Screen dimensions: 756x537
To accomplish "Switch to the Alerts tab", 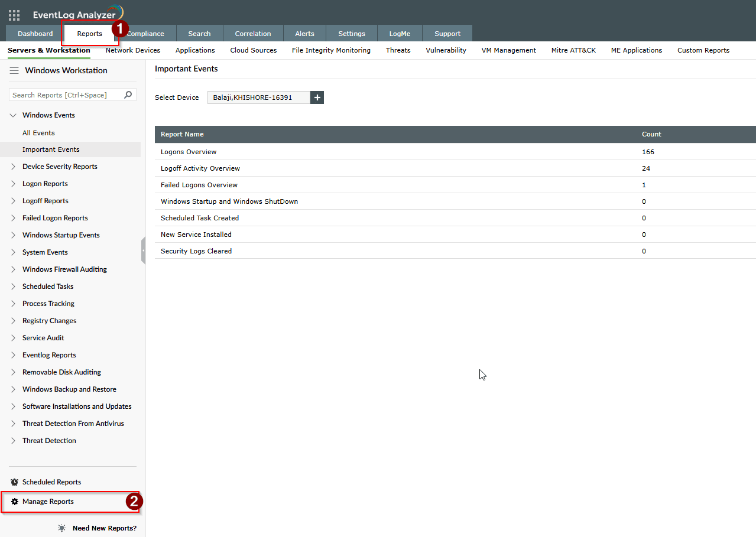I will coord(304,34).
